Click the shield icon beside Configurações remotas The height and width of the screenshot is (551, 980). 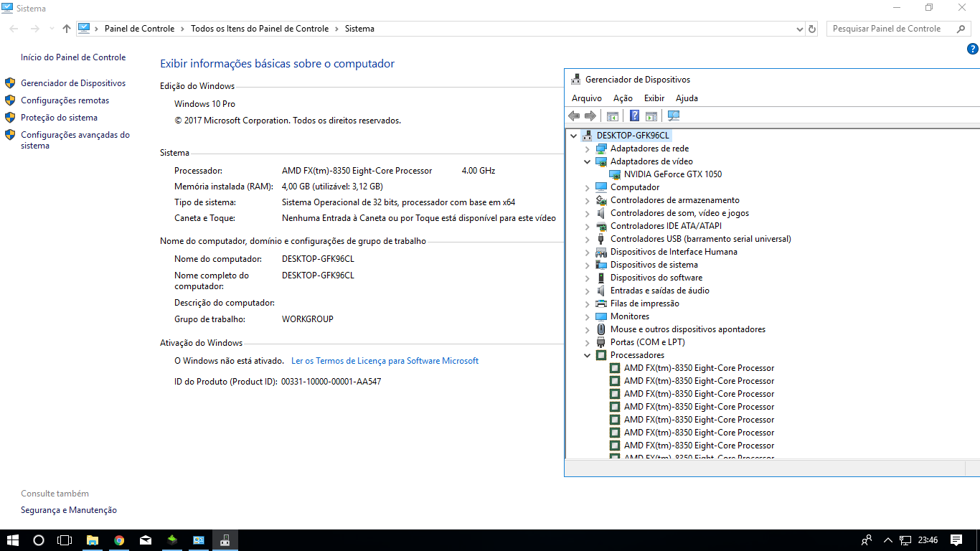coord(10,100)
